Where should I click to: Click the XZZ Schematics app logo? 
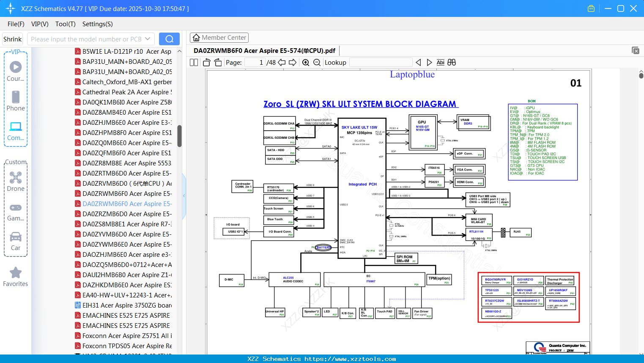click(11, 8)
